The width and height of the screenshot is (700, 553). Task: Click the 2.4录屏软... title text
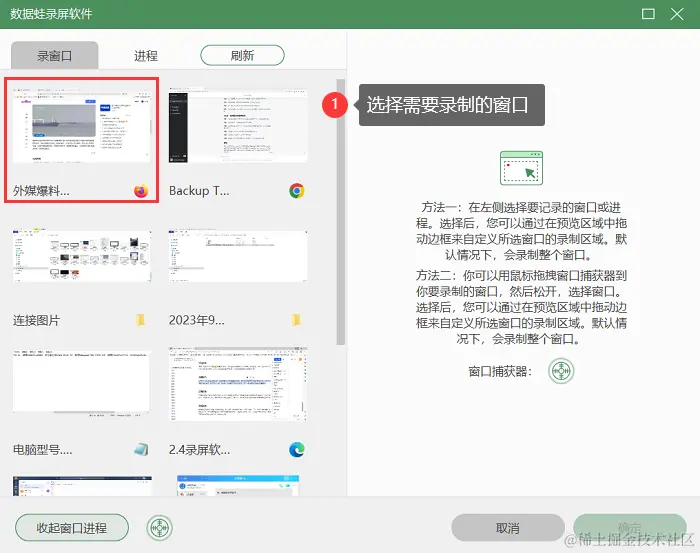click(199, 449)
